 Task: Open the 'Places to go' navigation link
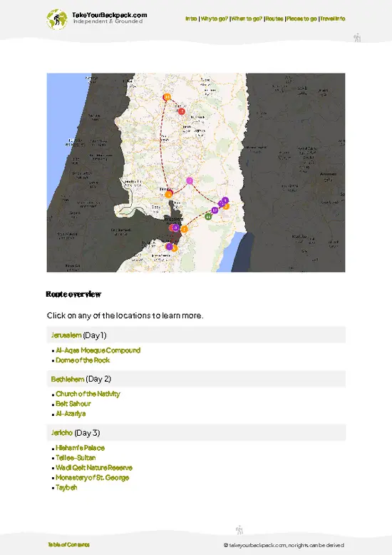pos(301,19)
